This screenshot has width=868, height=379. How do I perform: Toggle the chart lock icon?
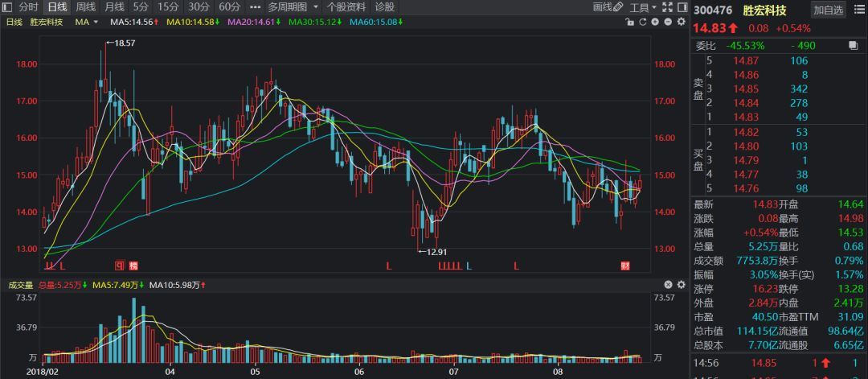coord(629,23)
